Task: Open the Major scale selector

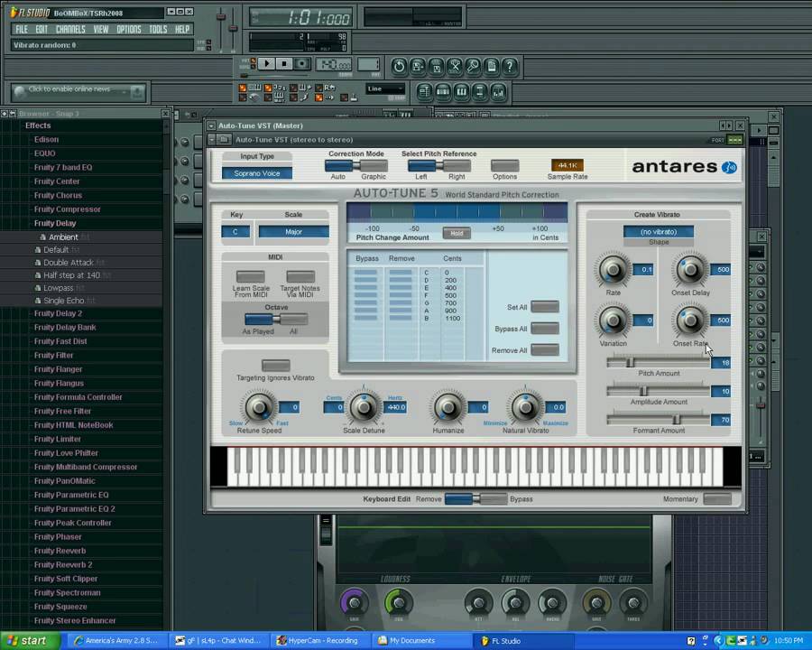Action: [x=293, y=232]
